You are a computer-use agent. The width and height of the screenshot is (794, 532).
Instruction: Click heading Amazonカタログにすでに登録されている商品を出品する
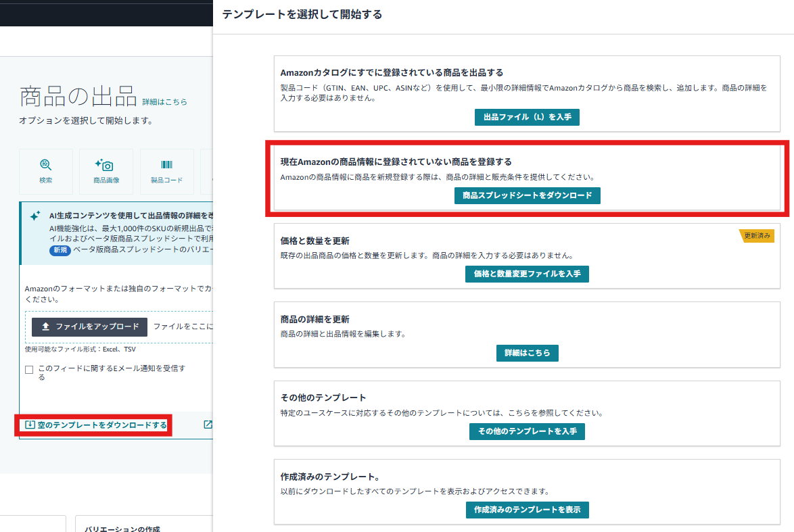(x=392, y=73)
